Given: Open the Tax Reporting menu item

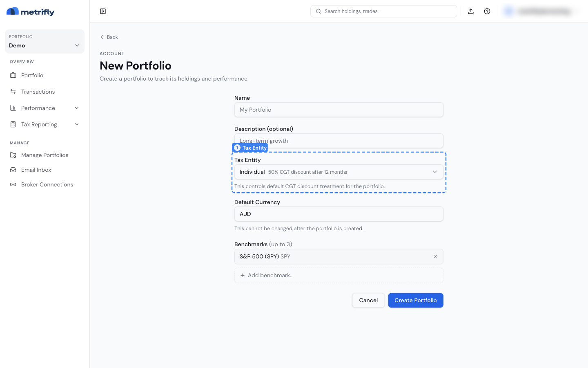Looking at the screenshot, I should (45, 124).
